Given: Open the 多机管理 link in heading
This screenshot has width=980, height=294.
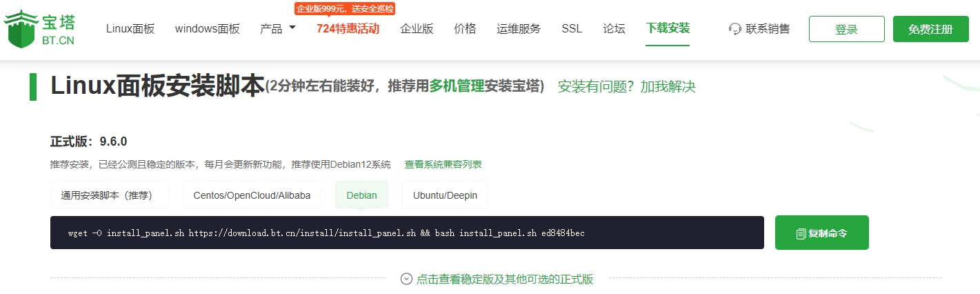Looking at the screenshot, I should click(x=457, y=86).
